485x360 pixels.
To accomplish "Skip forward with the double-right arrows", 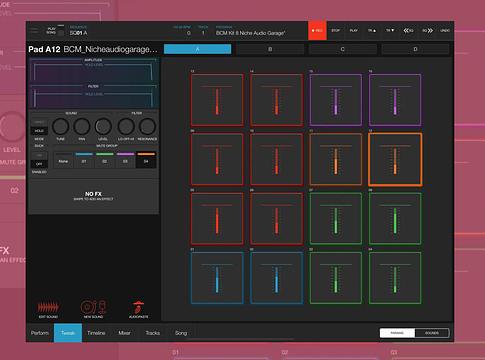I will tap(427, 30).
